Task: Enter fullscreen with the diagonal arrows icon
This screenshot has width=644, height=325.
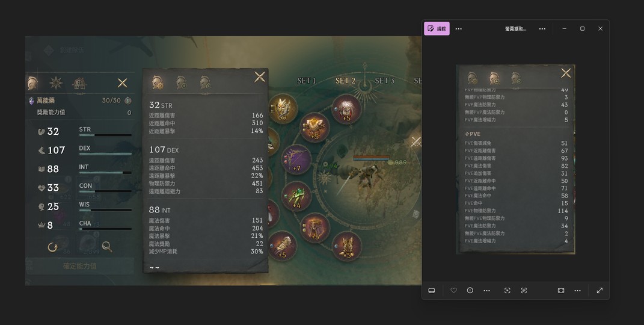Action: point(600,291)
